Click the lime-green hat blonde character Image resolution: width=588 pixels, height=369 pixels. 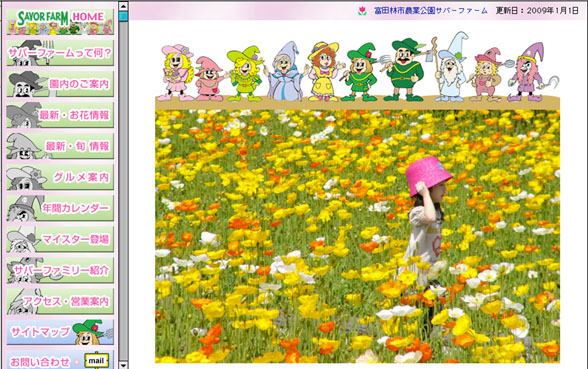(245, 74)
